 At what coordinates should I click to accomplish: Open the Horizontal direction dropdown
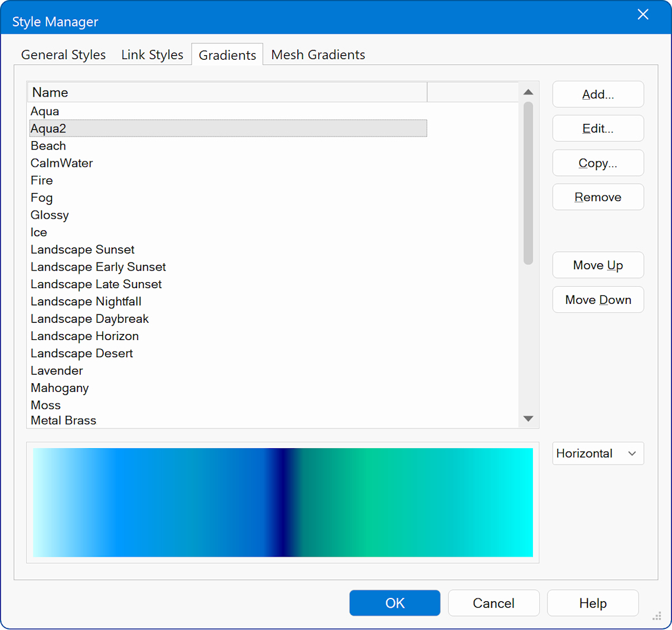click(597, 453)
